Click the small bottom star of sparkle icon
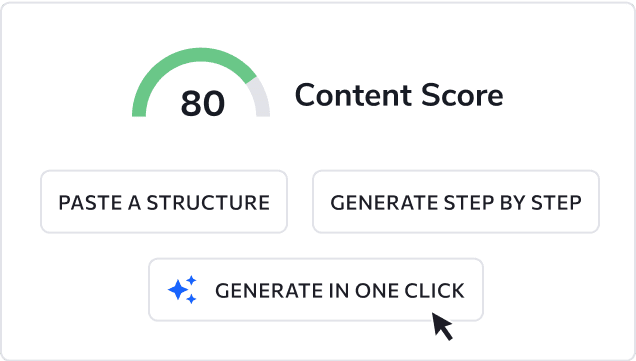 tap(191, 299)
